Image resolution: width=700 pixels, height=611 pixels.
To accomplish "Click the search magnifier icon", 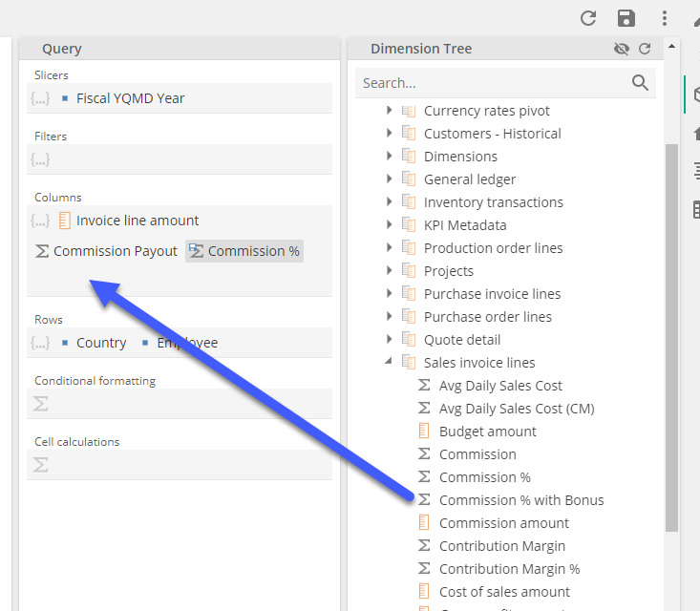I will click(x=641, y=83).
